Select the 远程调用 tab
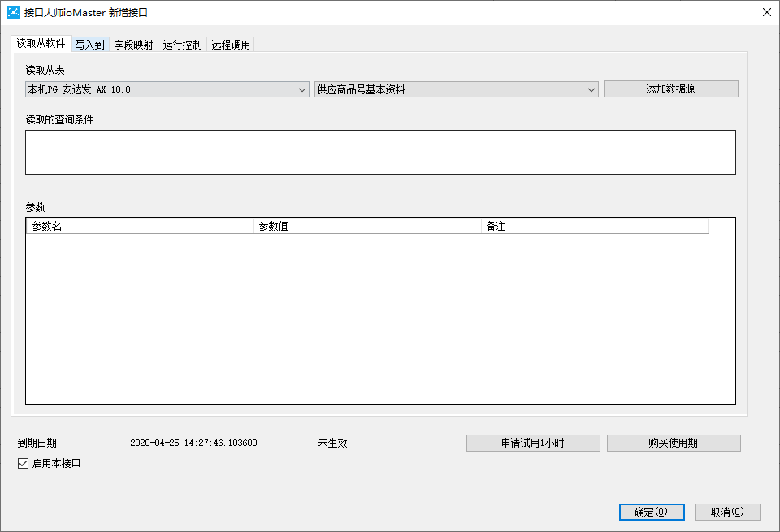780x532 pixels. click(231, 45)
